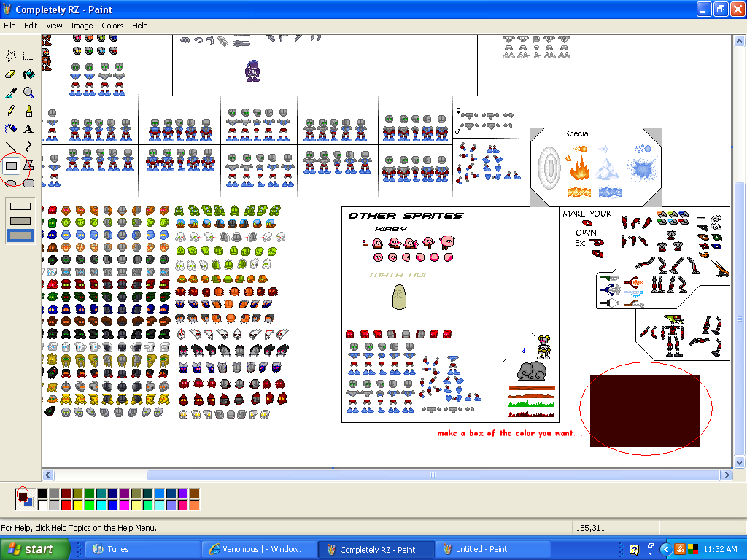Pick the pure blue palette color

[x=112, y=505]
